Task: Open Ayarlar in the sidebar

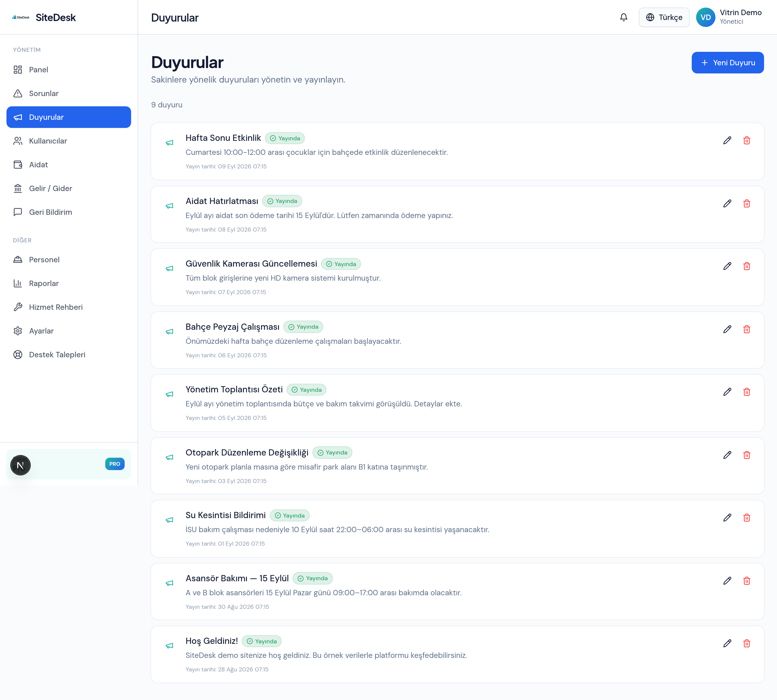Action: [69, 331]
